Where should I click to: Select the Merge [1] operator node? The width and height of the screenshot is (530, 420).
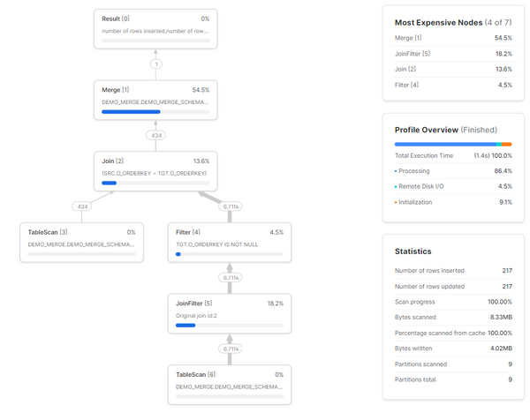[155, 100]
